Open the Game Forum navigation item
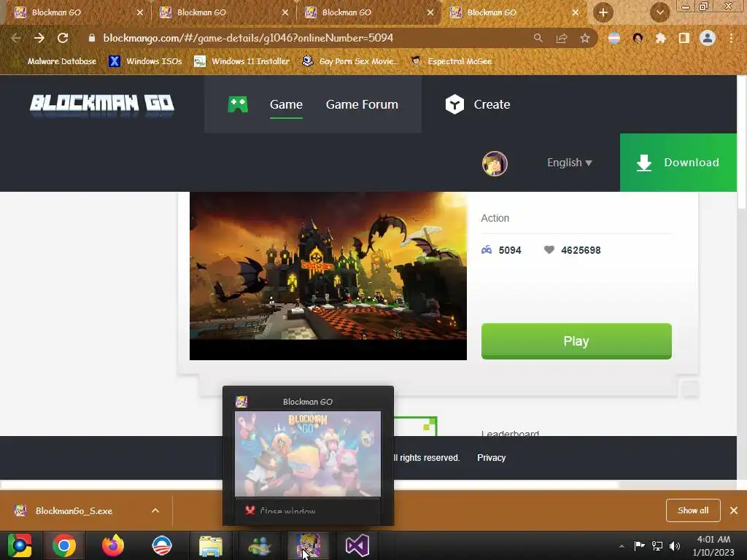This screenshot has height=560, width=747. [x=362, y=104]
